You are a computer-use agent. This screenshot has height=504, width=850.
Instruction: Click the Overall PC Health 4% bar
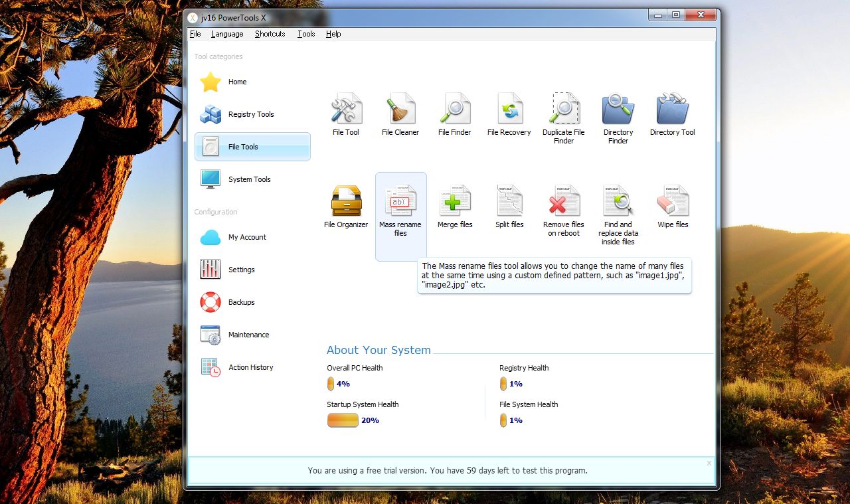[x=330, y=384]
